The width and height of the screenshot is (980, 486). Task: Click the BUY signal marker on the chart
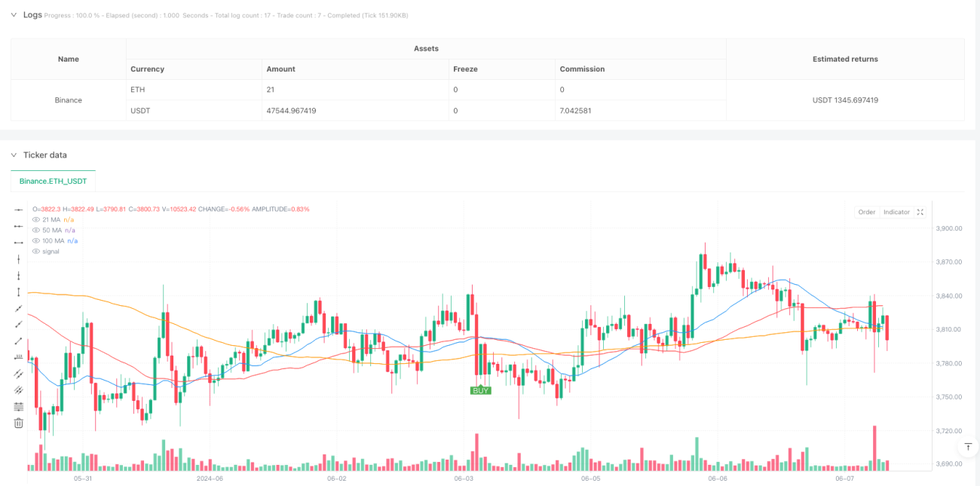tap(480, 390)
